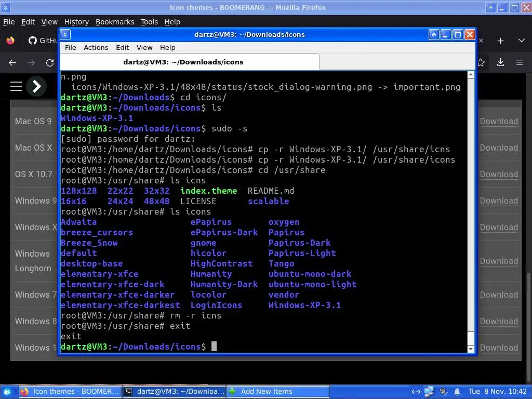Shade the terminal window with up arrow
Image resolution: width=532 pixels, height=399 pixels.
[x=434, y=34]
